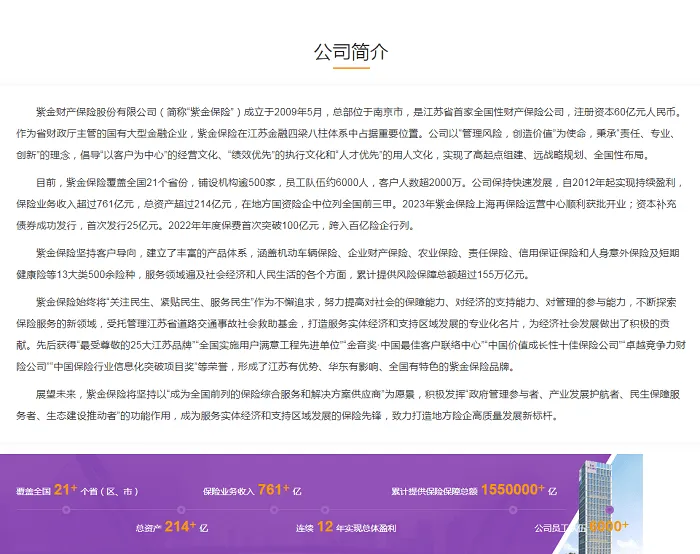Click the 公司简介 page heading
This screenshot has width=700, height=554.
[350, 52]
